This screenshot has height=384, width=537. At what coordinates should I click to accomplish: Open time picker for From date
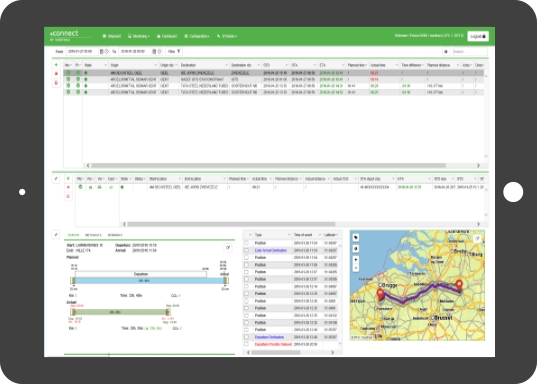(107, 51)
